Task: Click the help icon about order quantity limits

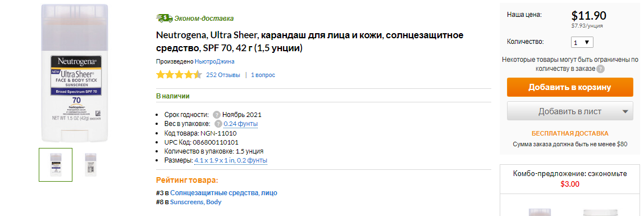Action: click(600, 69)
